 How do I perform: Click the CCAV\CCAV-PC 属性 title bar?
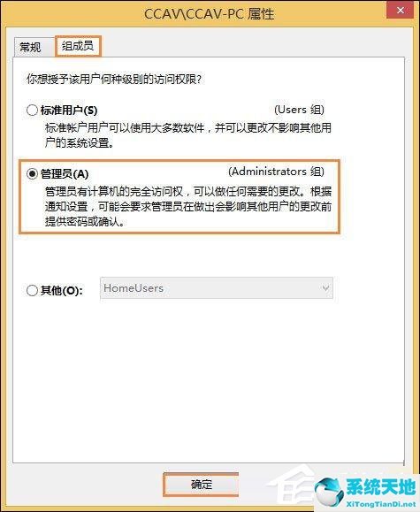[x=210, y=14]
